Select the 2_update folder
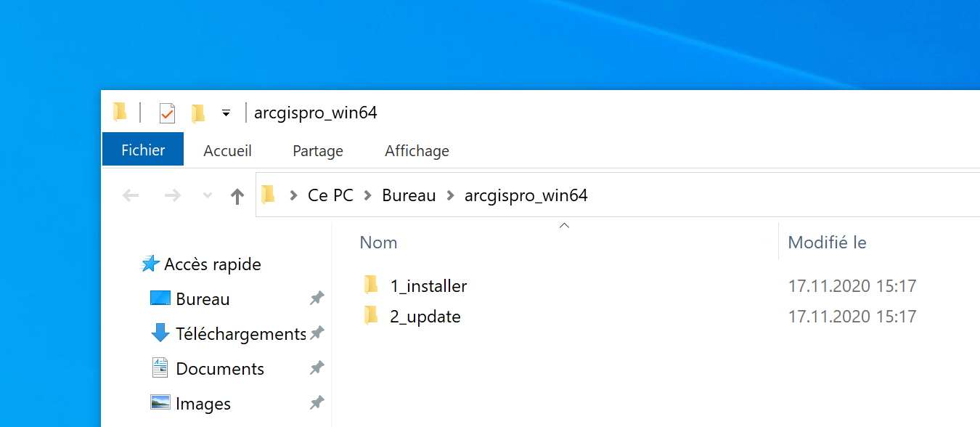 (x=425, y=317)
